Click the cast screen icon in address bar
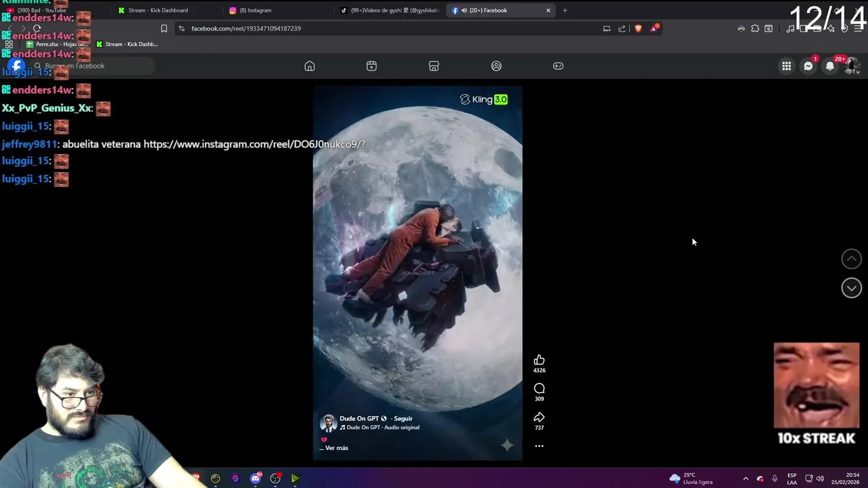Image resolution: width=868 pixels, height=488 pixels. click(606, 28)
